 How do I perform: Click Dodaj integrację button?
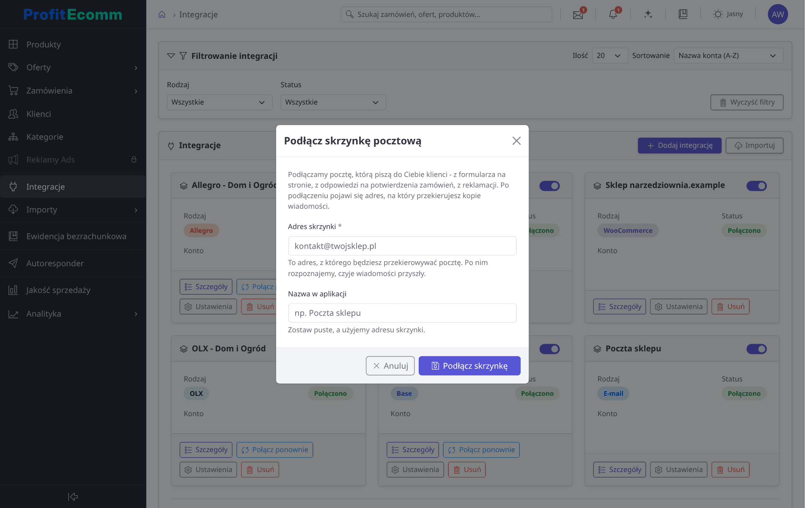tap(680, 146)
